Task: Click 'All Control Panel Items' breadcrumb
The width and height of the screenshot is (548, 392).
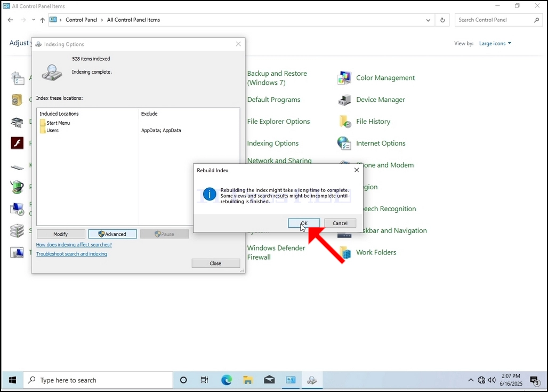Action: pos(133,20)
